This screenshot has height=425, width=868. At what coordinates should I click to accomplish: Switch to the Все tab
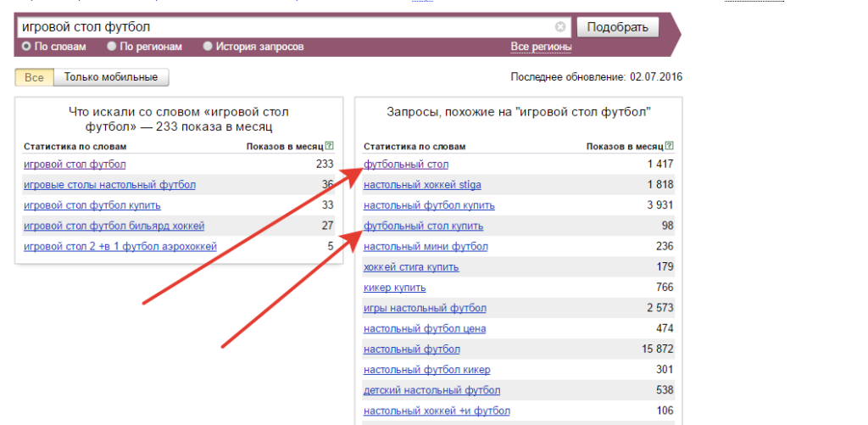coord(34,77)
